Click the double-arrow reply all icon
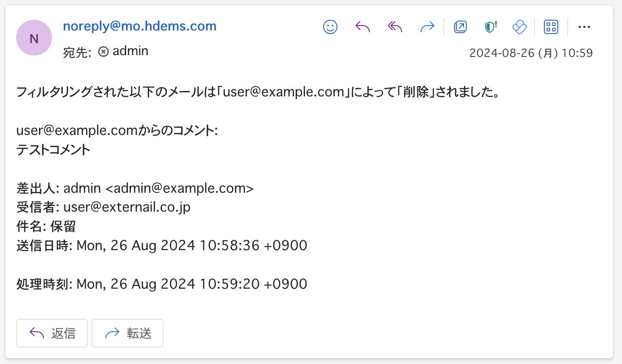Viewport: 622px width, 364px height. click(x=395, y=27)
